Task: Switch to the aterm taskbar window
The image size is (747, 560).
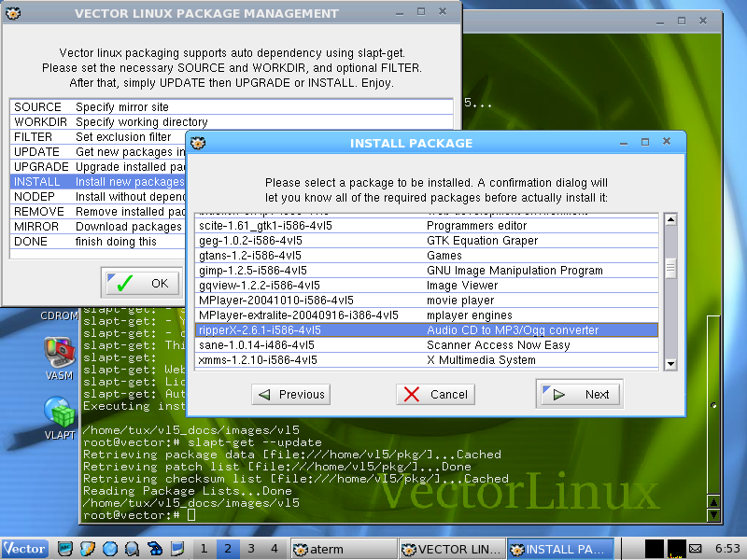Action: pyautogui.click(x=343, y=548)
